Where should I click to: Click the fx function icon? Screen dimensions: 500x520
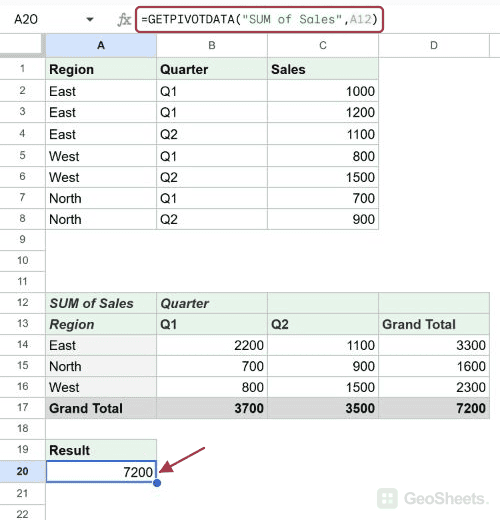124,19
